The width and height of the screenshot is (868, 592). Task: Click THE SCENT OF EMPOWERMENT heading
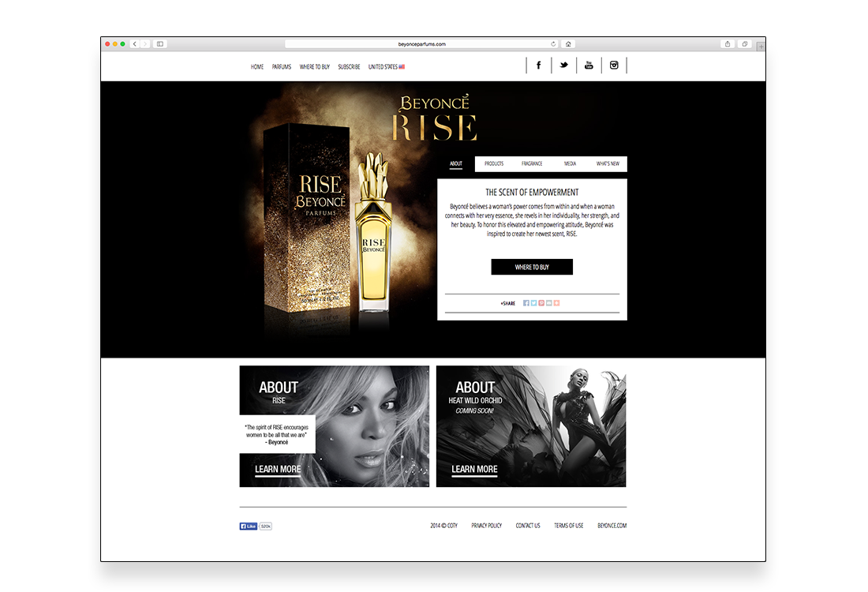532,192
